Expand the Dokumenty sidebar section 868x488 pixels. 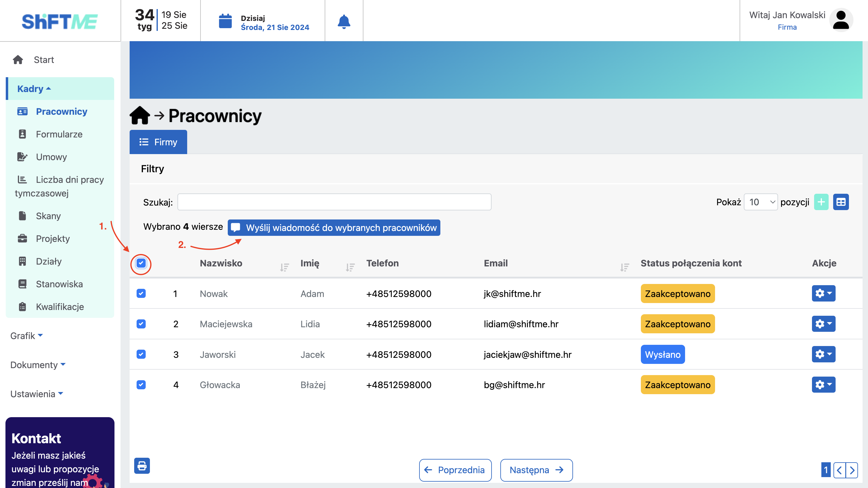(38, 365)
